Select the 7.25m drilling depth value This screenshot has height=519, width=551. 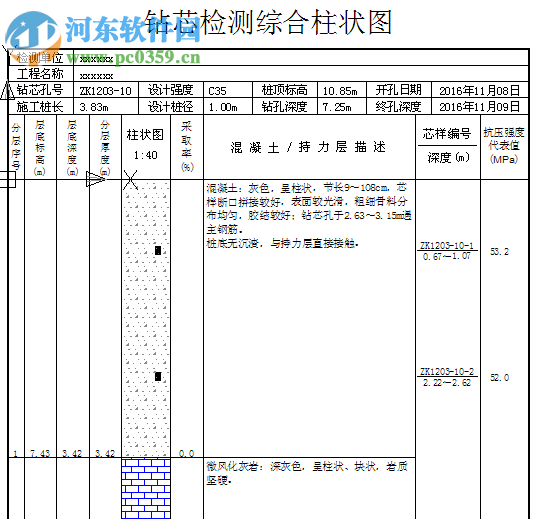pyautogui.click(x=337, y=107)
